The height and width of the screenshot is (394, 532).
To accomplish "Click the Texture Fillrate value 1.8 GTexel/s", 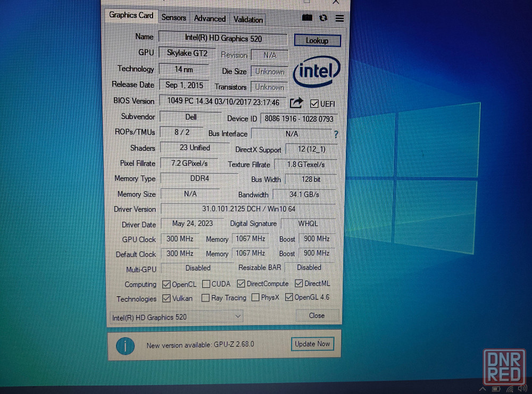I will click(306, 164).
